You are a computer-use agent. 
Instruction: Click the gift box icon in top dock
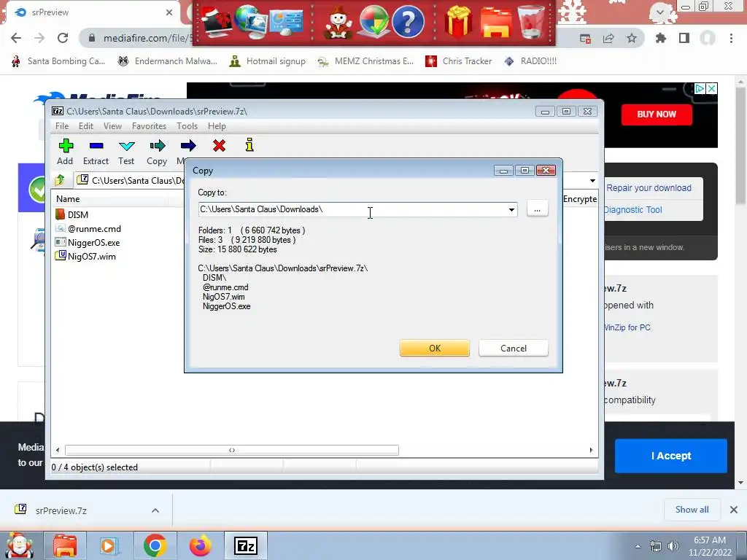pyautogui.click(x=458, y=23)
